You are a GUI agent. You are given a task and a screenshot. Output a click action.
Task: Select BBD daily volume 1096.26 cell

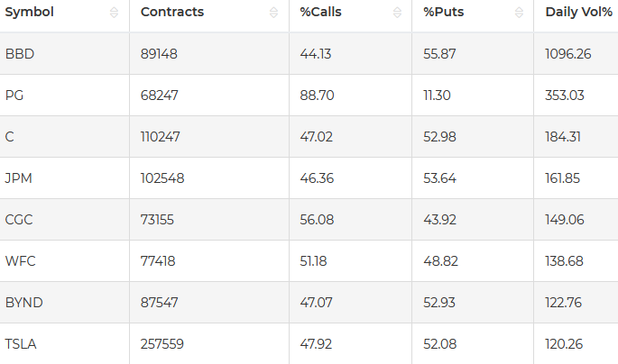568,54
